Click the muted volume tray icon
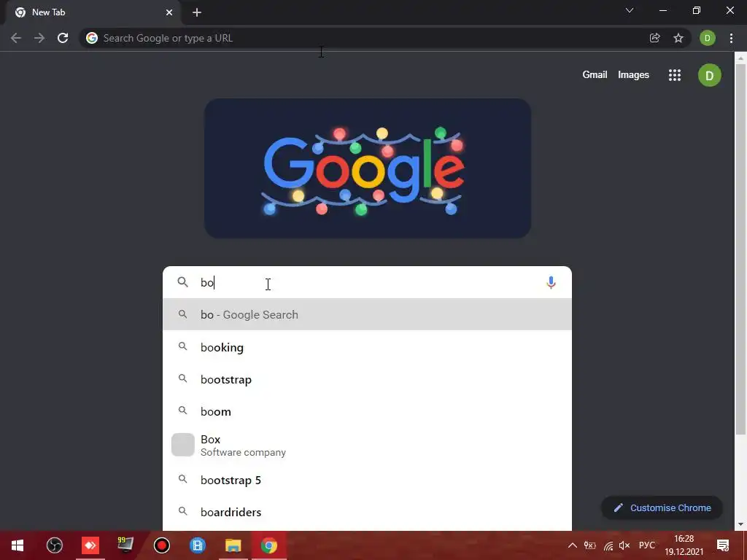Viewport: 747px width, 560px height. tap(624, 545)
